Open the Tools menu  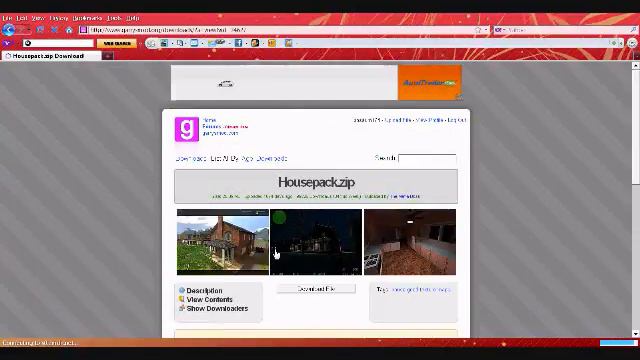[114, 18]
